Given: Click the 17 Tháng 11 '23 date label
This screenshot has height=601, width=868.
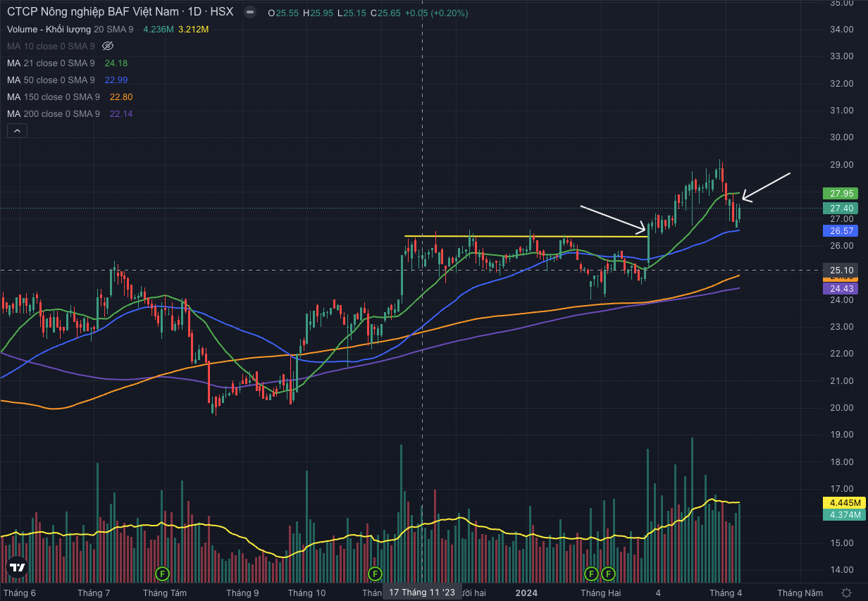Looking at the screenshot, I should [422, 593].
